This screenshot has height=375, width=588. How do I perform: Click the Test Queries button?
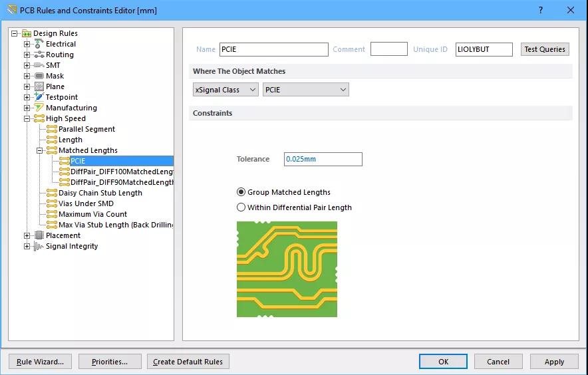coord(545,49)
